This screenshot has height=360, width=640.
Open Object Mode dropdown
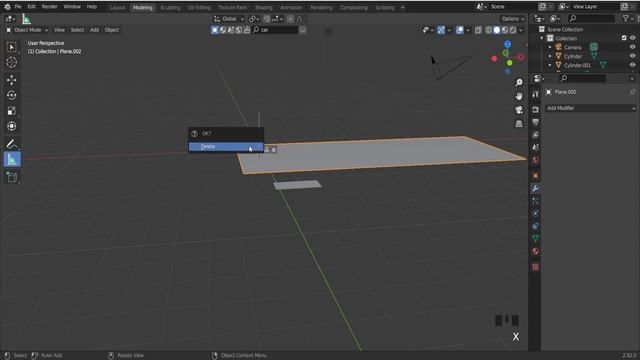coord(27,30)
